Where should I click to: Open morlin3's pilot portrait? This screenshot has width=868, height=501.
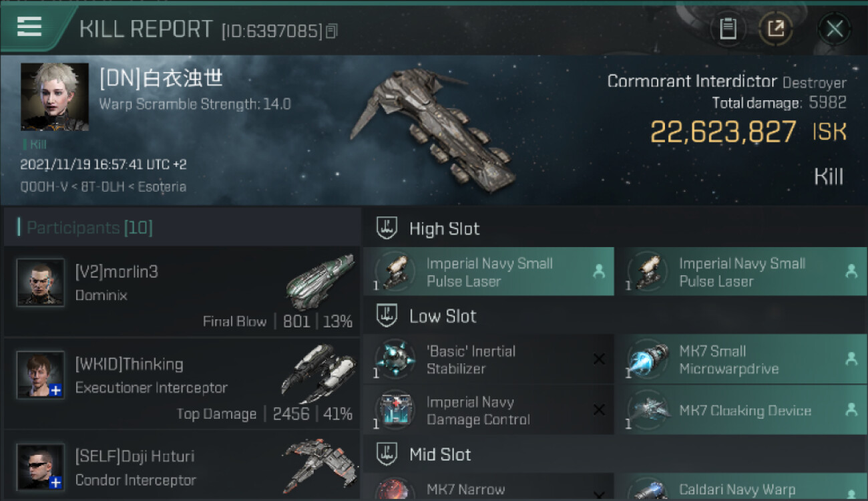click(x=41, y=283)
